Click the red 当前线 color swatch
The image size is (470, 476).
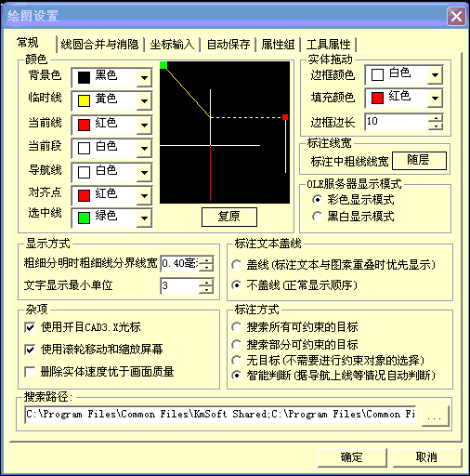tap(84, 125)
